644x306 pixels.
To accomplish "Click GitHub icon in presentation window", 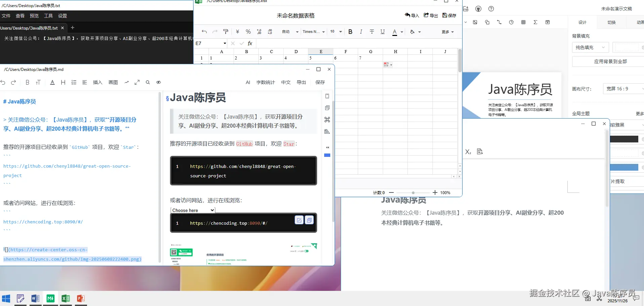I will pos(478,9).
